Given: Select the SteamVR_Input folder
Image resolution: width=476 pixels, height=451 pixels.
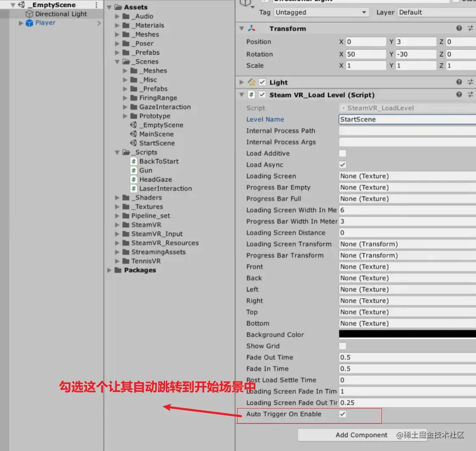Looking at the screenshot, I should pyautogui.click(x=157, y=234).
